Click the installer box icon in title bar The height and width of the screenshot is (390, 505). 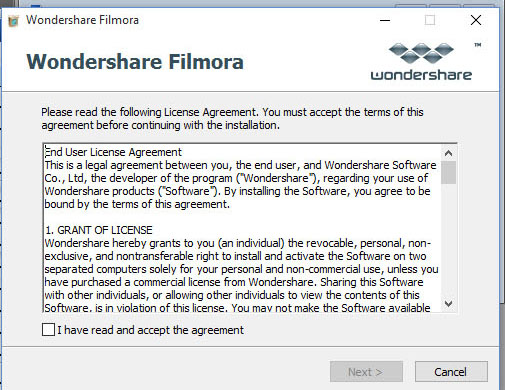click(14, 21)
